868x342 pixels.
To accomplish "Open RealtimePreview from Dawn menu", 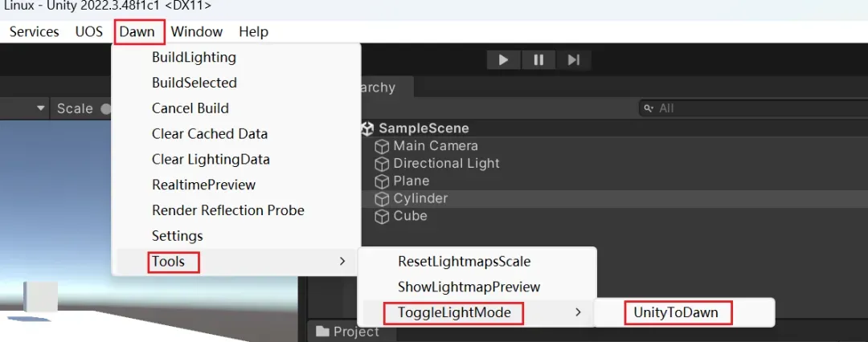I will point(236,185).
